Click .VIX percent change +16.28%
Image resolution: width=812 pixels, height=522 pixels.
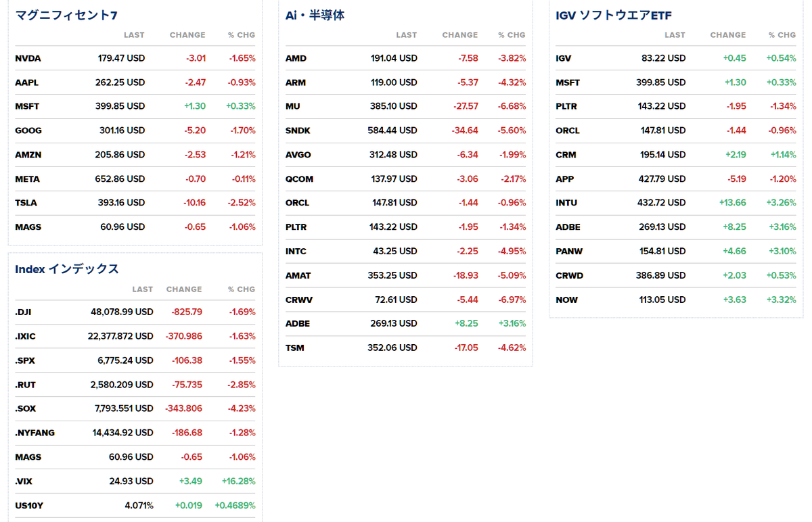pos(239,481)
